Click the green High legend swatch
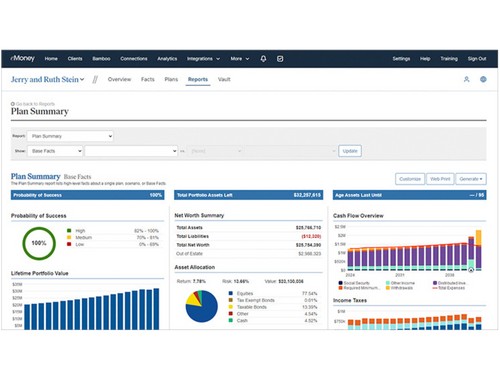500x380 pixels. click(69, 231)
